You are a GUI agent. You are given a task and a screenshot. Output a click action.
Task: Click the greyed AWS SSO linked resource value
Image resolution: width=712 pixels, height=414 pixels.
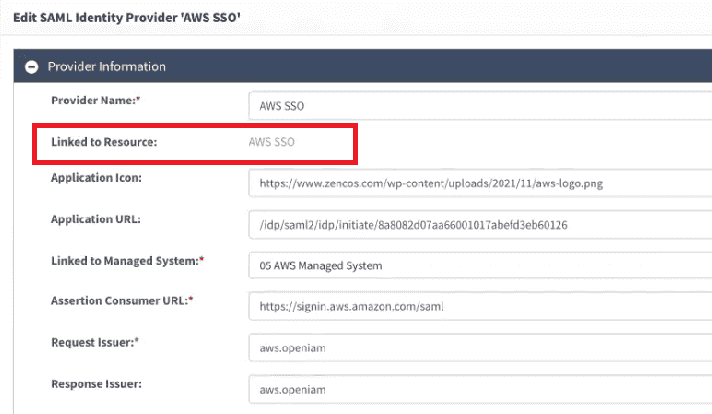click(x=272, y=142)
